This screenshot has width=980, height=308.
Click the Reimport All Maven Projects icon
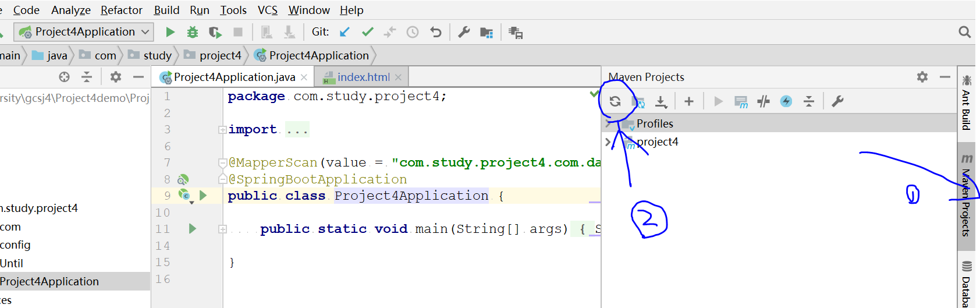click(615, 102)
